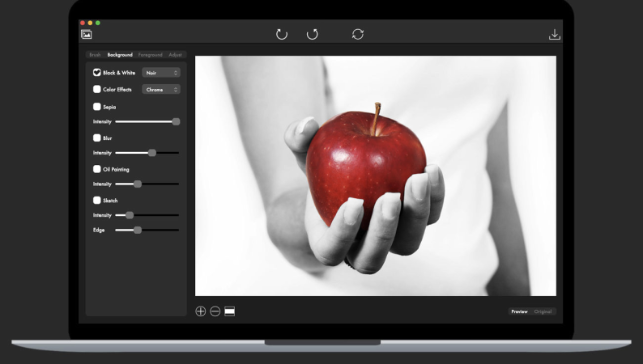Select the Preview view button

[519, 312]
